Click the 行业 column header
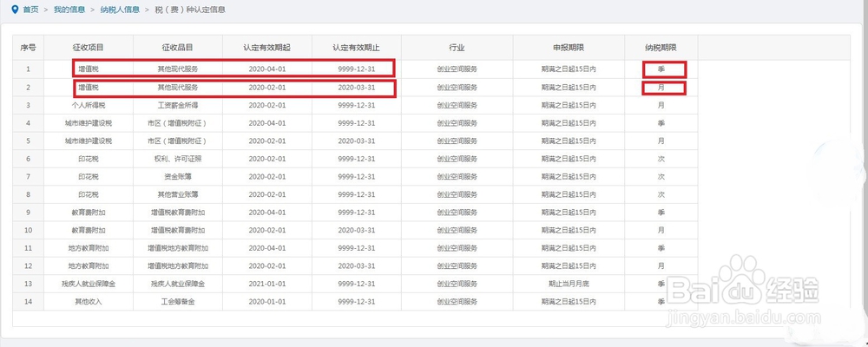 point(457,48)
